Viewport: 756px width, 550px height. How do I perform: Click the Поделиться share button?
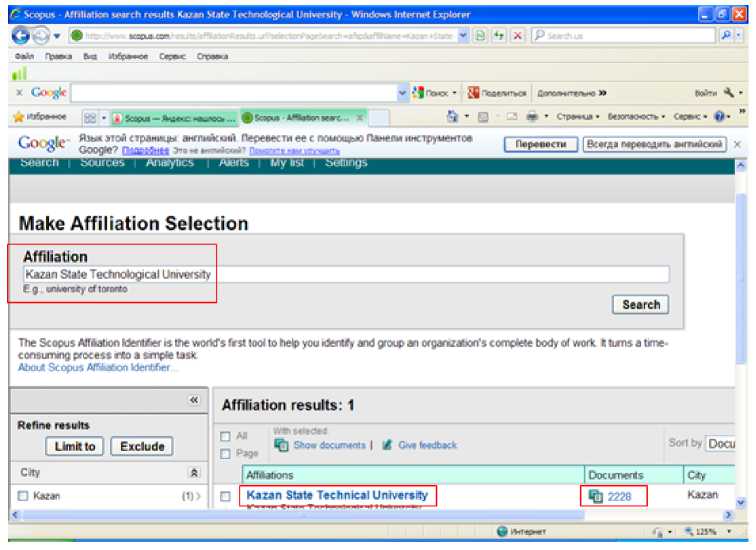click(497, 93)
